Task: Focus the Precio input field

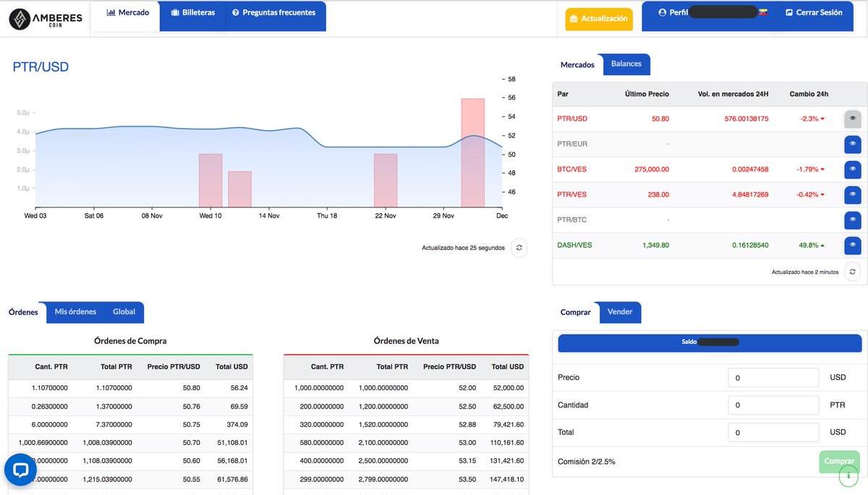Action: [773, 377]
